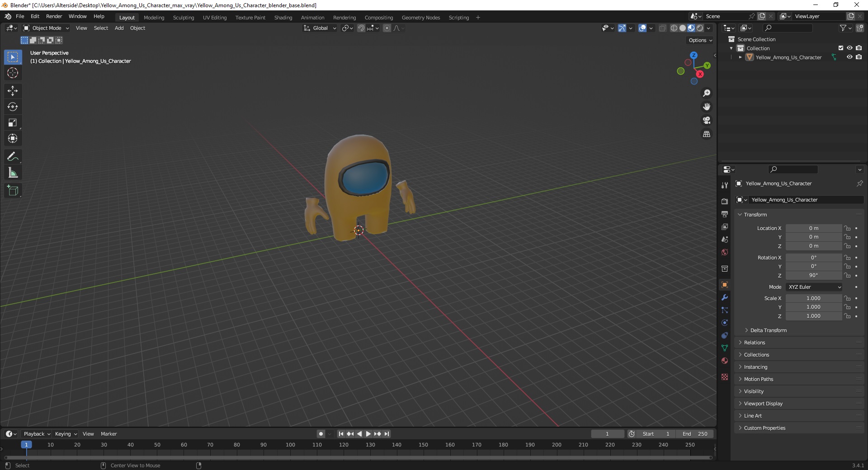
Task: Lock Location X property
Action: 848,228
